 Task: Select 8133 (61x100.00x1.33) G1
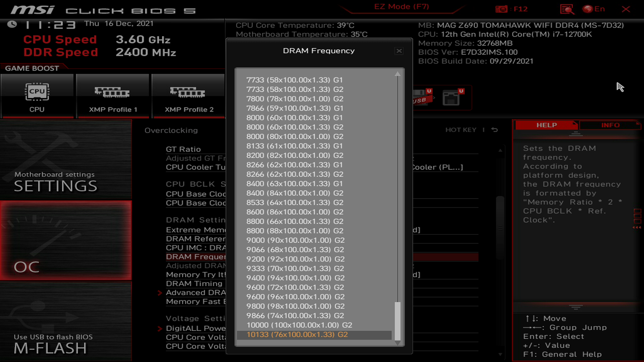pos(294,146)
